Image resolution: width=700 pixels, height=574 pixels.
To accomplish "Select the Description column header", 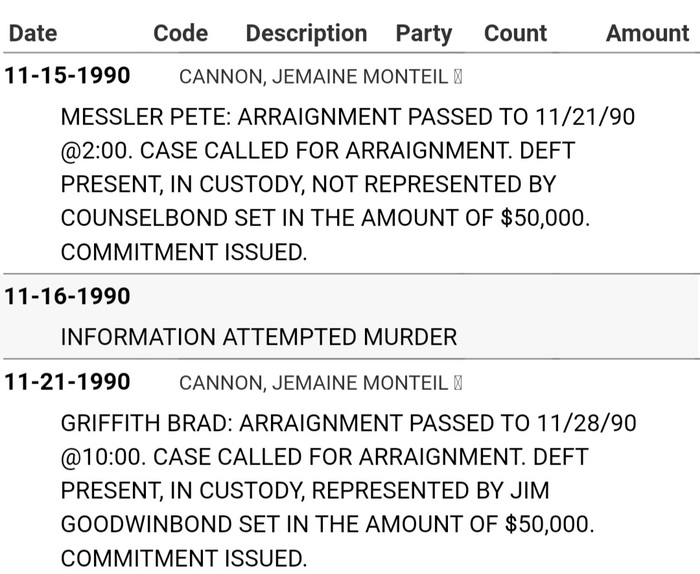I will tap(306, 33).
